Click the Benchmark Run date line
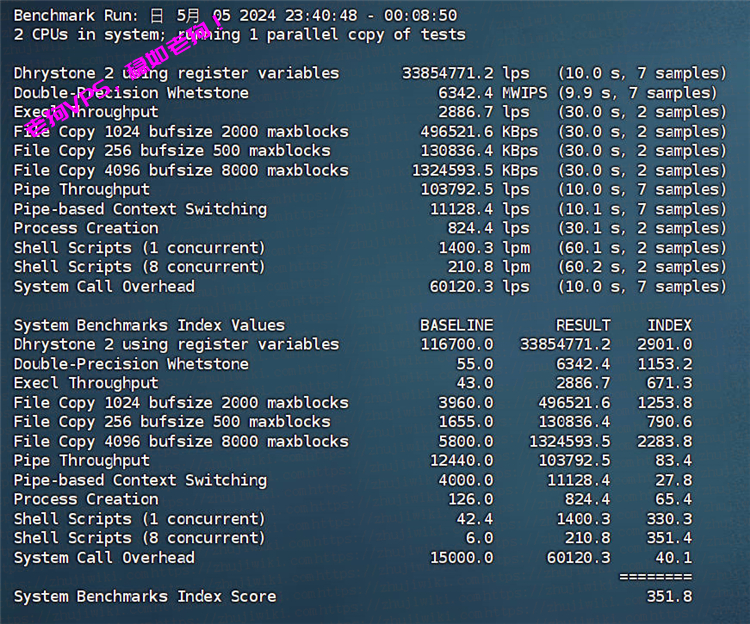Screen dimensions: 750x624 click(235, 15)
